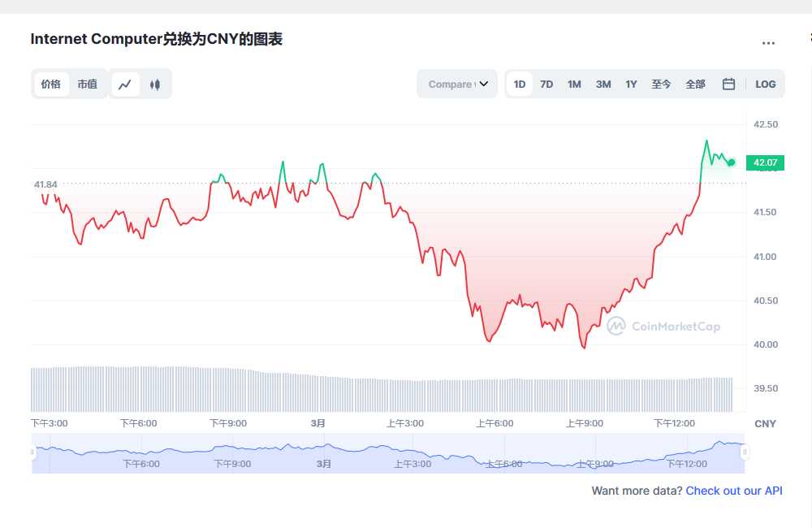Select the 3M time range
812x528 pixels.
click(x=603, y=84)
